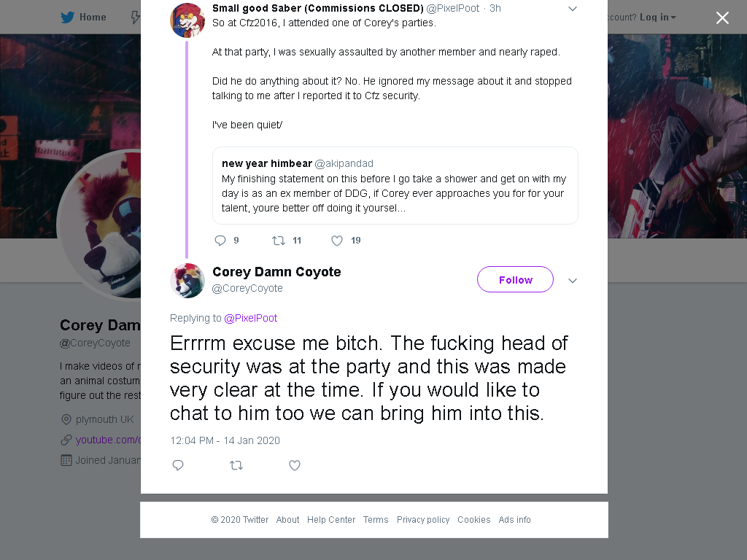
Task: Open the @PixelPoot reply-to link
Action: point(251,318)
